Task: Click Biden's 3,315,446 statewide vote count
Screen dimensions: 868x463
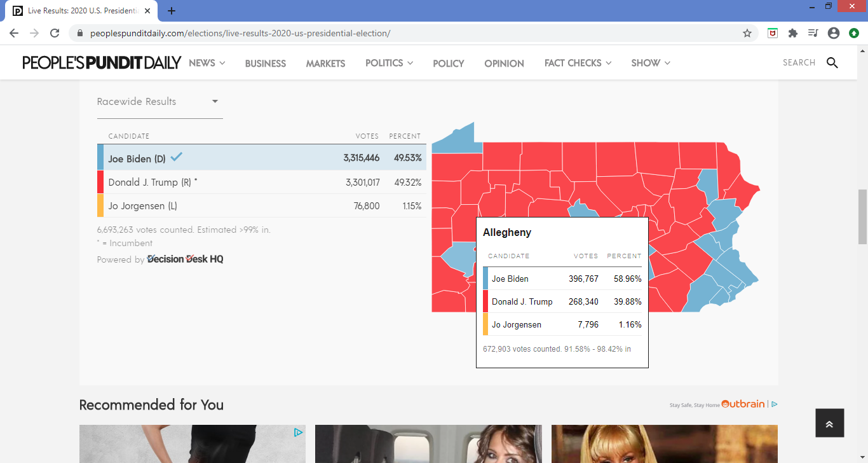Action: (362, 158)
